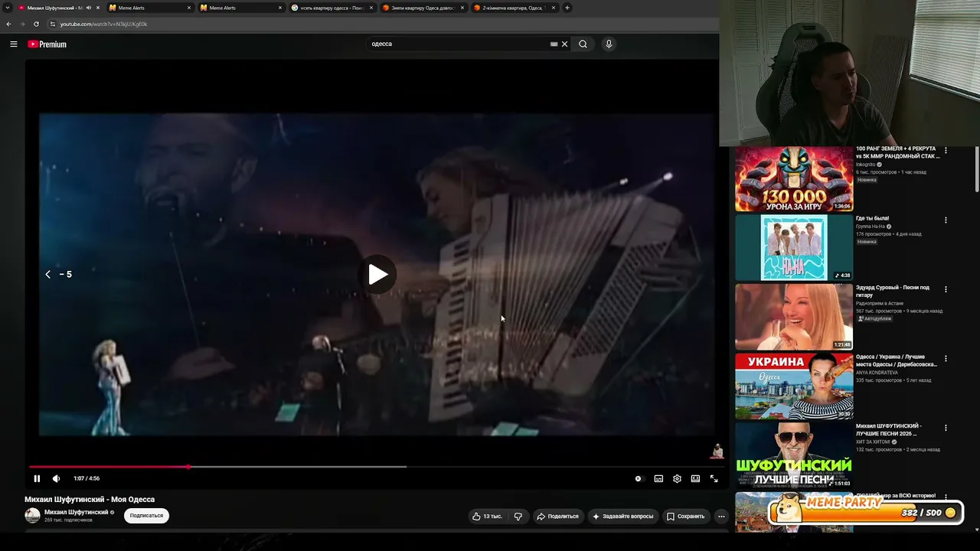The width and height of the screenshot is (980, 551).
Task: Open the browser tab search dropdown
Action: pos(8,8)
